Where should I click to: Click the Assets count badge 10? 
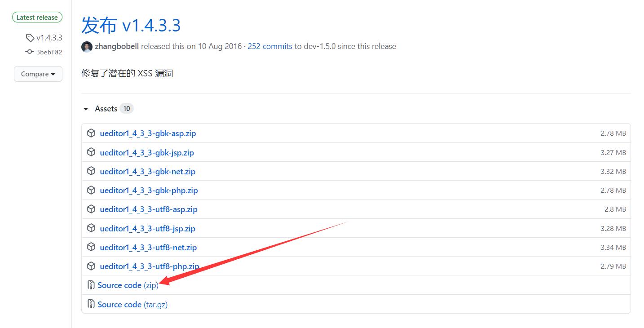127,109
